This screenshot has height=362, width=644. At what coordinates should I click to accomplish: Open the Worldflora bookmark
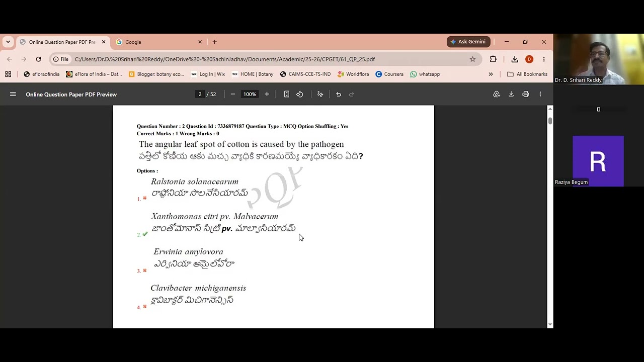point(353,74)
